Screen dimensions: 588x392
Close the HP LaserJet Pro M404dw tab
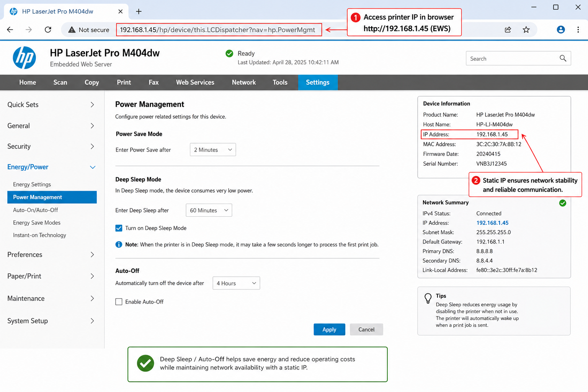tap(121, 11)
